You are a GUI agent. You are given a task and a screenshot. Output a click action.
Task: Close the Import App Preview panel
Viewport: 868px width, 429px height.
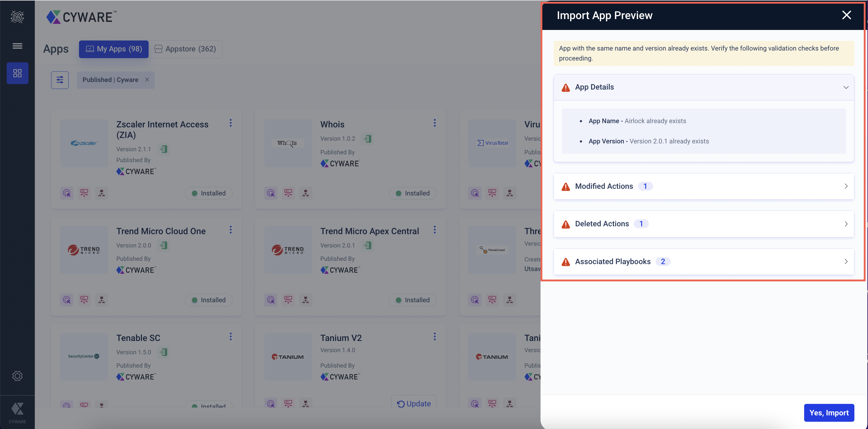pyautogui.click(x=846, y=15)
